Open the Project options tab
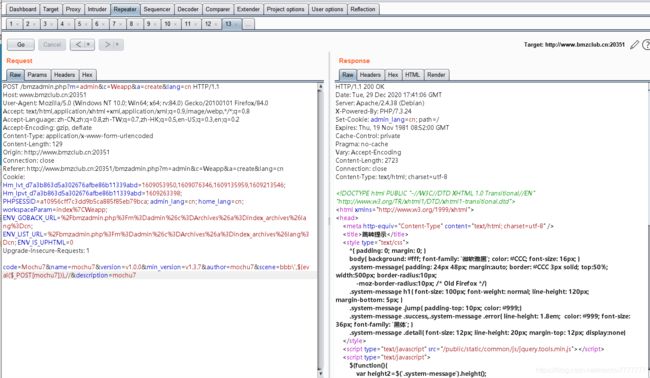Screen dimensions: 650x378 [x=285, y=9]
